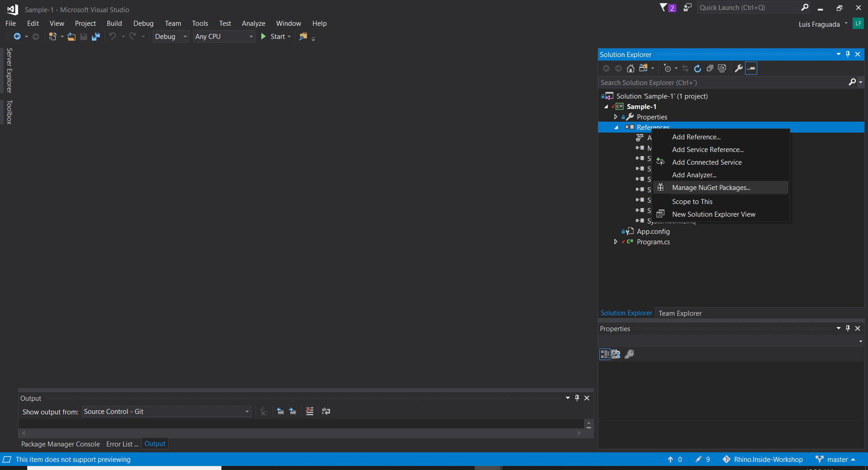Click the Pending Changes Filter clock icon

coord(667,68)
